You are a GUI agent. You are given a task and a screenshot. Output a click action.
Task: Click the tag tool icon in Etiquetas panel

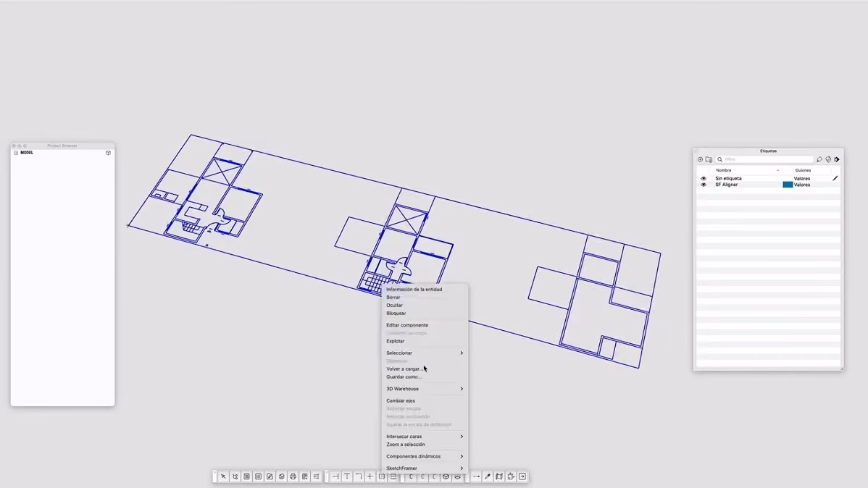pyautogui.click(x=819, y=159)
